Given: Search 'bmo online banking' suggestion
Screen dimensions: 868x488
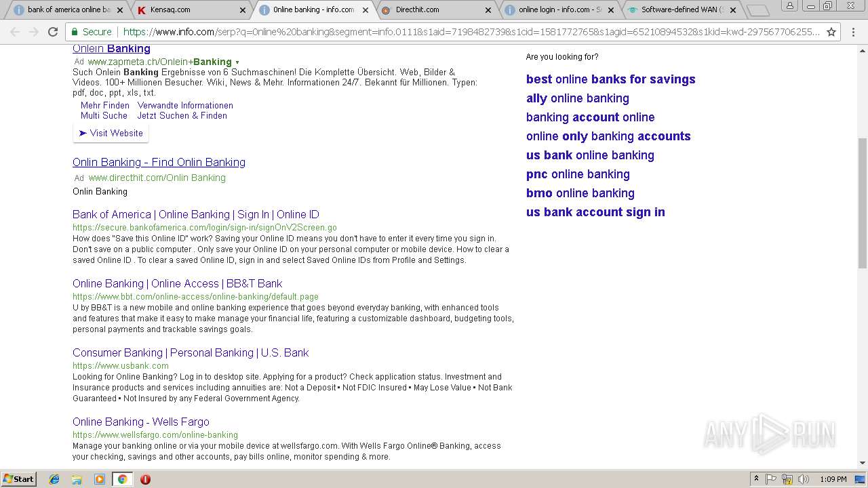Looking at the screenshot, I should pyautogui.click(x=580, y=193).
